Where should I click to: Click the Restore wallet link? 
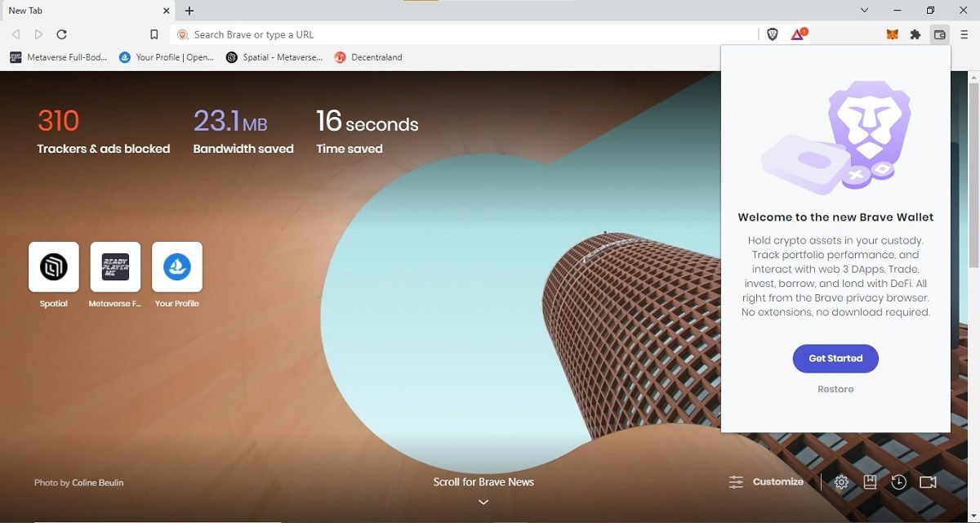pos(835,389)
